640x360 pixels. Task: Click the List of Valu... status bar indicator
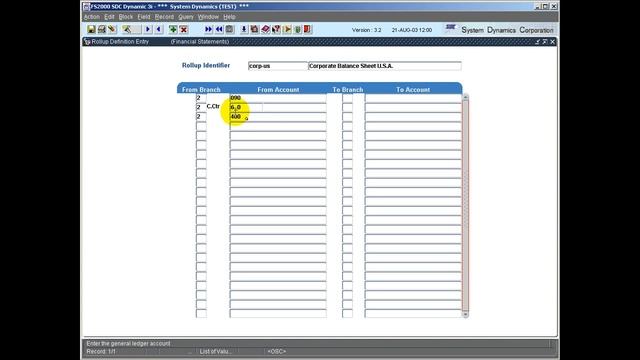pos(216,351)
